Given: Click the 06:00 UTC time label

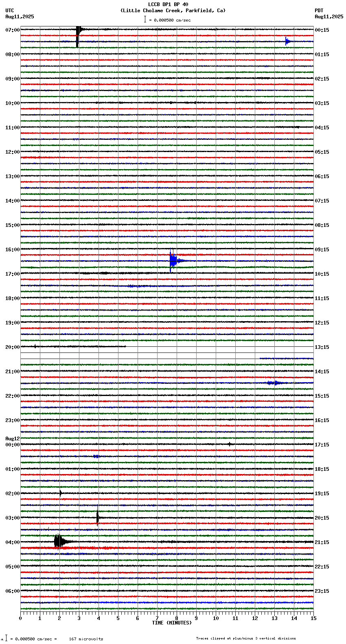Looking at the screenshot, I should click(13, 591).
